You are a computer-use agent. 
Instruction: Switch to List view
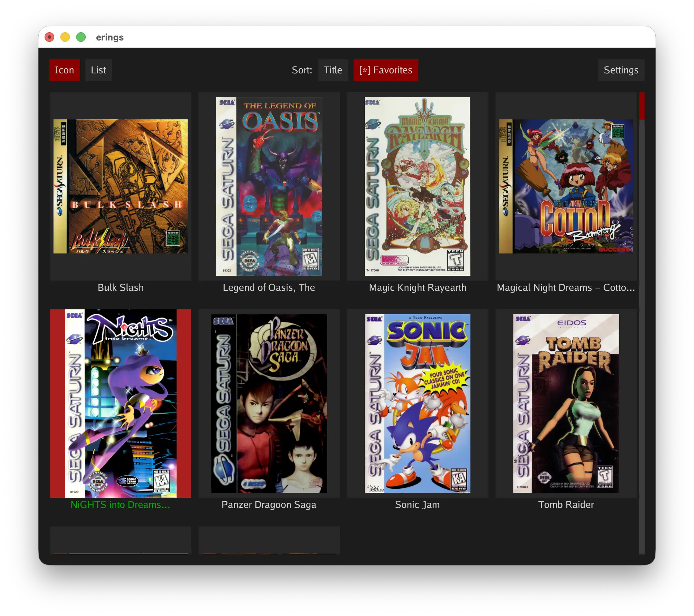click(98, 70)
